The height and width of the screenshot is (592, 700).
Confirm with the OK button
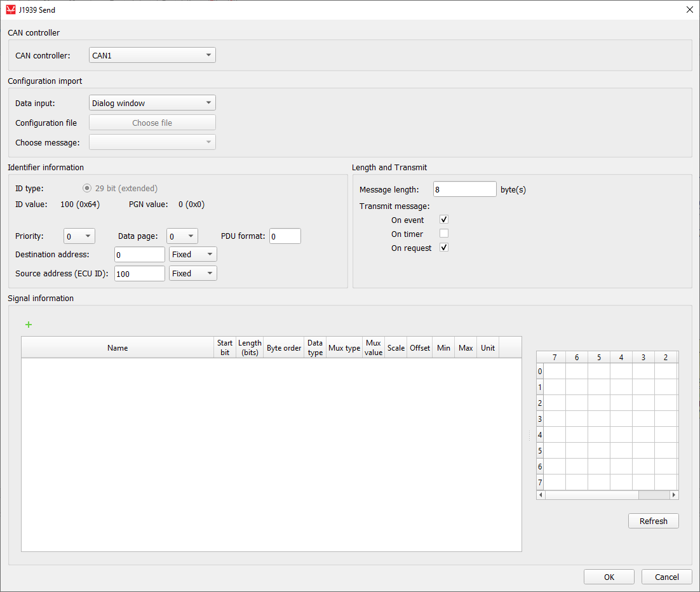(x=609, y=577)
